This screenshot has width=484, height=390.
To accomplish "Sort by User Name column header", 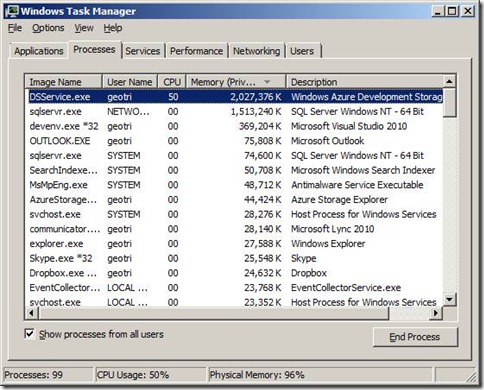I will (130, 82).
